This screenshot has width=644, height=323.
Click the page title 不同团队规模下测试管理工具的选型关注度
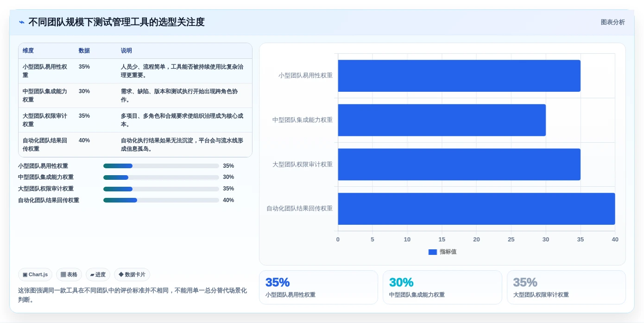click(116, 22)
